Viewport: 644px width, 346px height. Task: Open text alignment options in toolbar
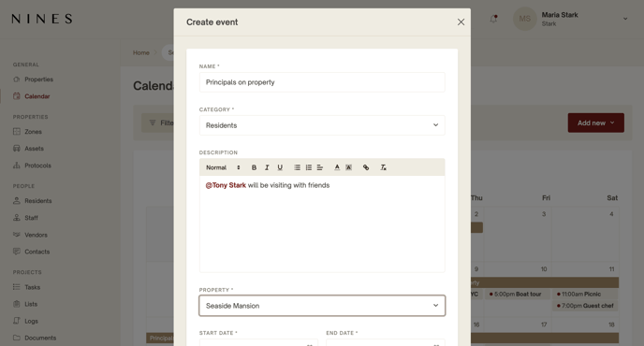[320, 167]
